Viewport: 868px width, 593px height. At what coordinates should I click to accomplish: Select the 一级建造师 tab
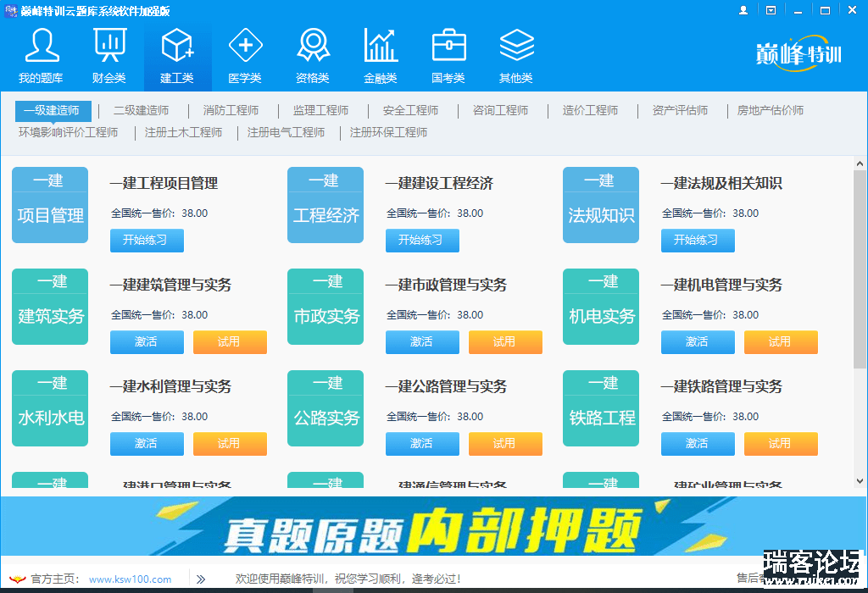[53, 110]
